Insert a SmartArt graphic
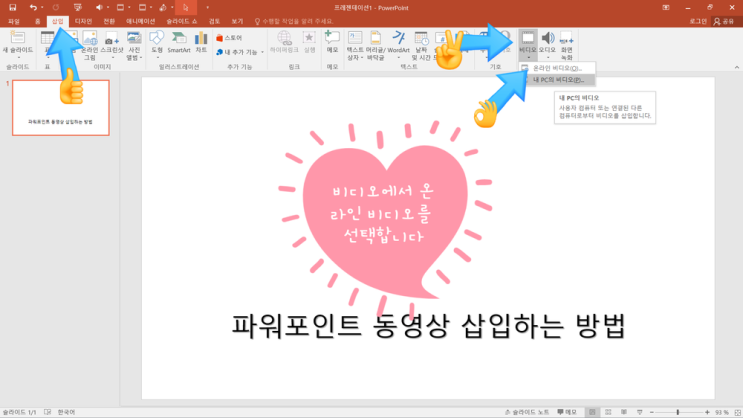This screenshot has height=418, width=743. (x=179, y=42)
